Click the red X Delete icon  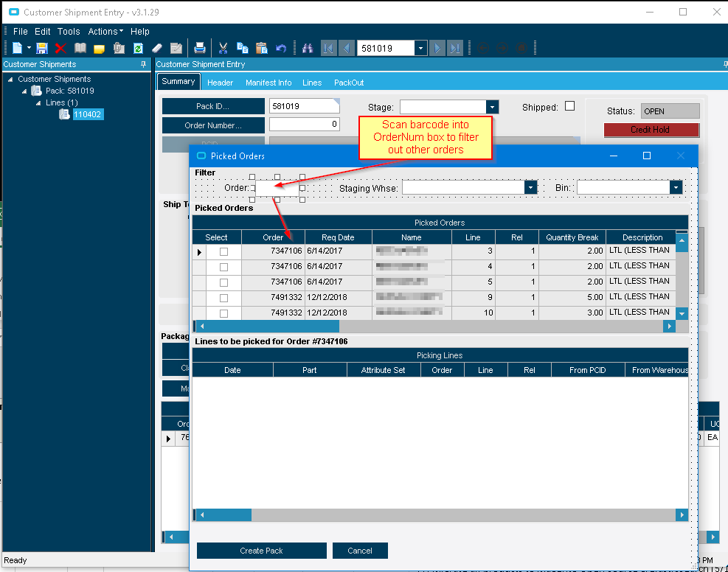click(x=60, y=48)
